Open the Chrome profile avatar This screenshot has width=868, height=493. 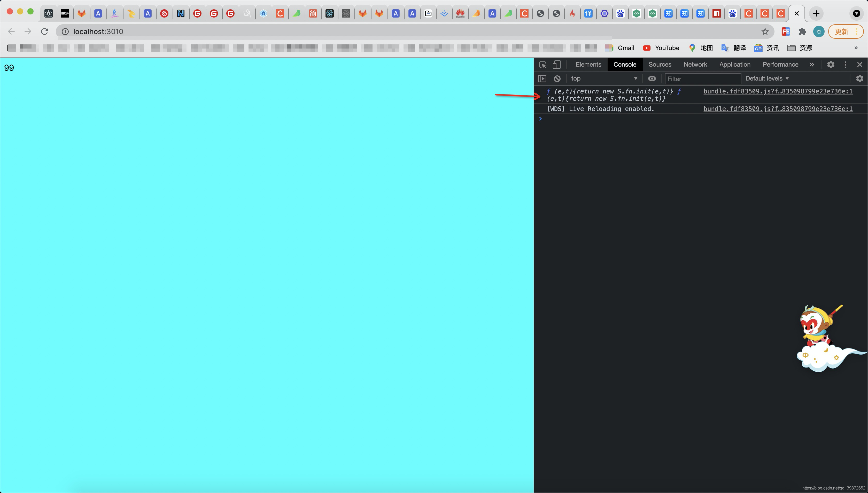tap(819, 31)
